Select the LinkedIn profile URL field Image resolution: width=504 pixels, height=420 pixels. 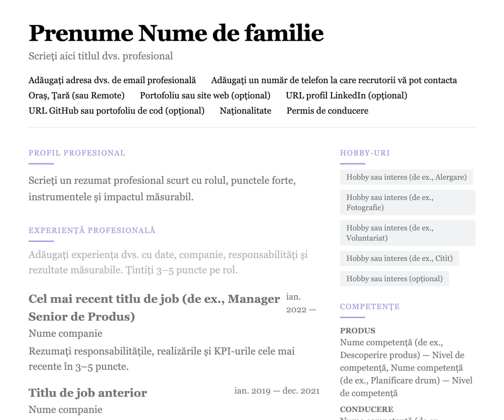click(x=346, y=96)
